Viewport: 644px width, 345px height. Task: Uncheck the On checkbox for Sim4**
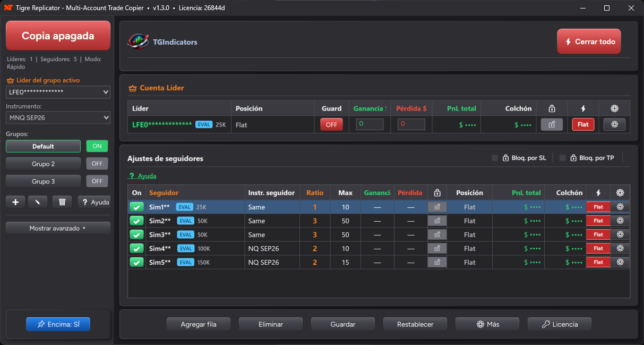137,248
